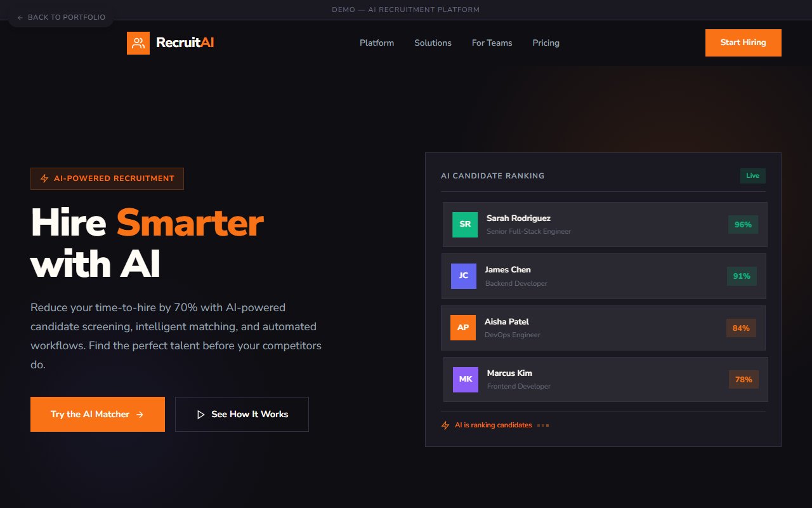Click Sarah Rodriguez's 96% match score
The image size is (812, 508).
(x=742, y=224)
